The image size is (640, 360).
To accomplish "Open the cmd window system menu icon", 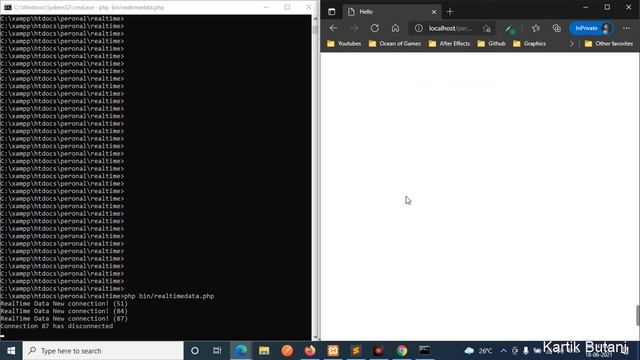I will [7, 7].
